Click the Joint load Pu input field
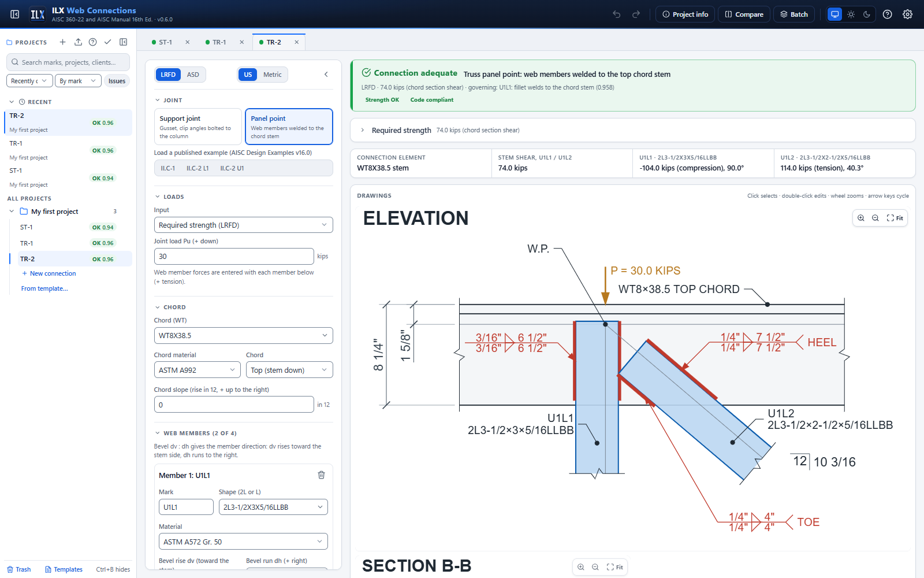924x578 pixels. click(234, 256)
